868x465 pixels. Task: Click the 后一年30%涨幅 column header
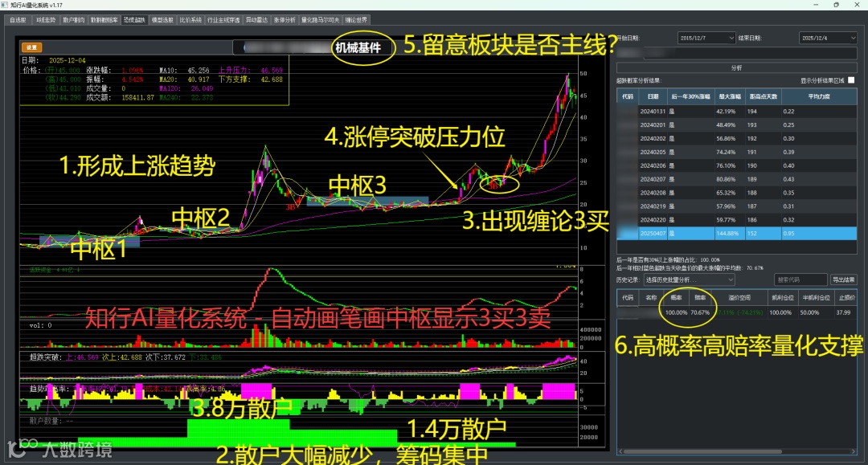(x=691, y=96)
